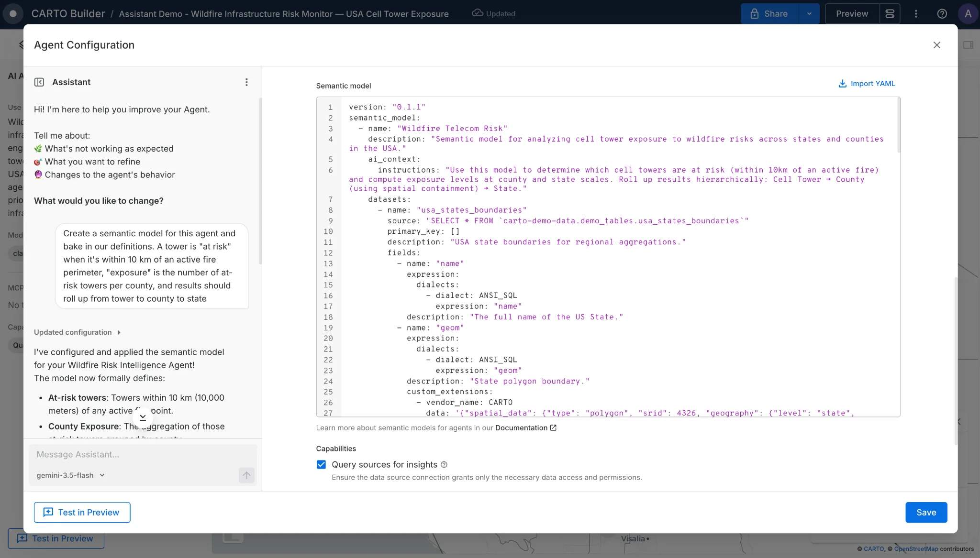
Task: Click the send message arrow button
Action: click(246, 475)
